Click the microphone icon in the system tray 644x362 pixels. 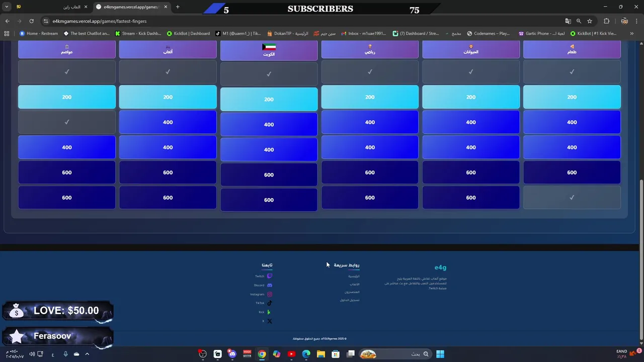click(x=65, y=354)
